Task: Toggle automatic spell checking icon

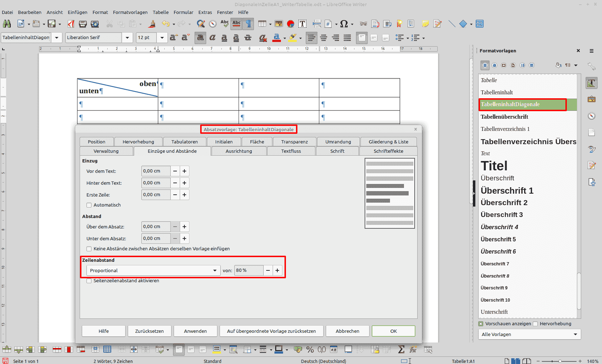Action: [236, 24]
